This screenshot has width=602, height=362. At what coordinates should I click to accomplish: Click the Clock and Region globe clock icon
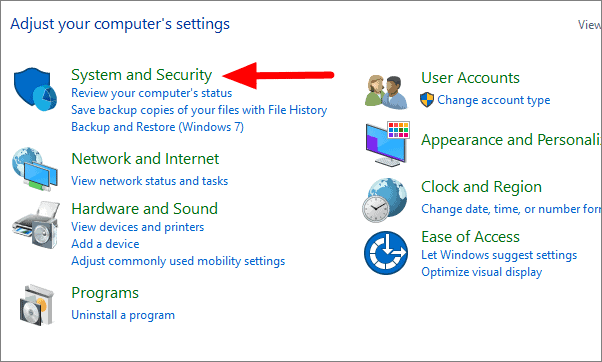[x=384, y=200]
